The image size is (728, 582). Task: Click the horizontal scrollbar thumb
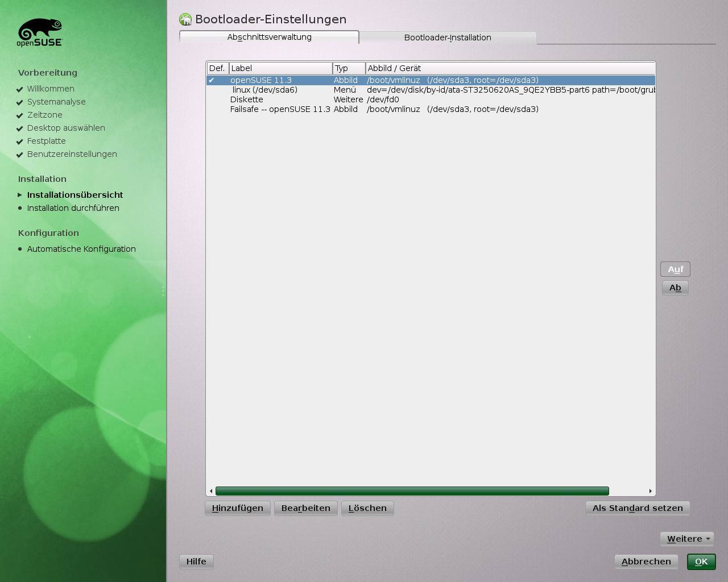(x=412, y=491)
